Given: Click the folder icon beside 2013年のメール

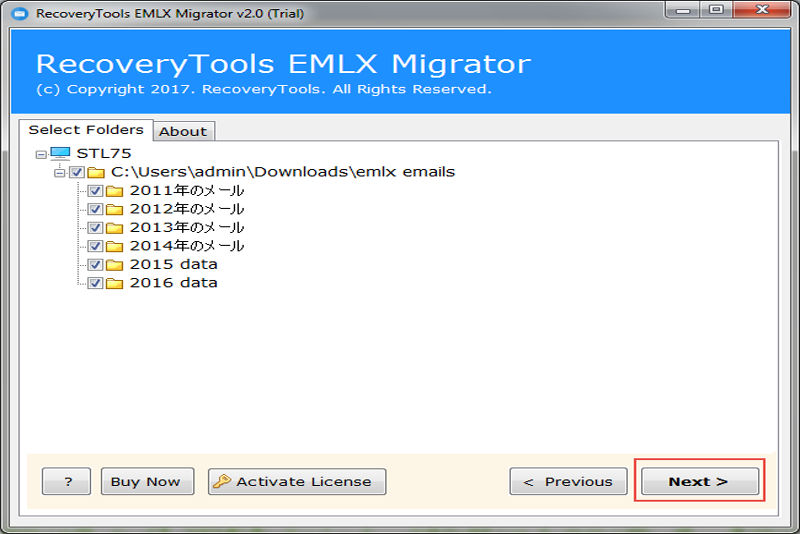Looking at the screenshot, I should [114, 228].
